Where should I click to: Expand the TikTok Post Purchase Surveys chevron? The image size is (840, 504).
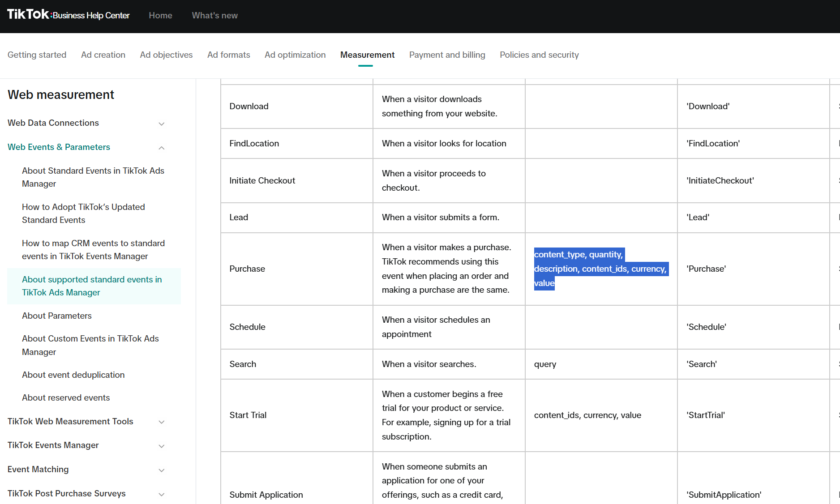click(162, 495)
